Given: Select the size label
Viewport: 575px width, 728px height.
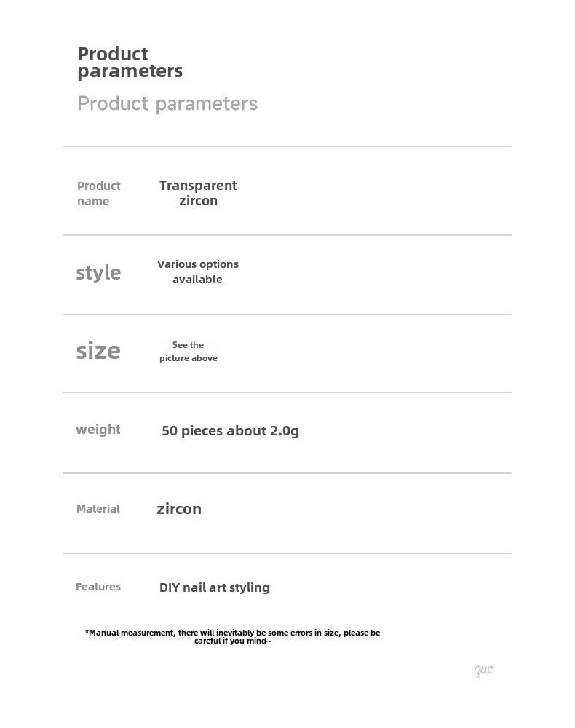Looking at the screenshot, I should [x=98, y=351].
